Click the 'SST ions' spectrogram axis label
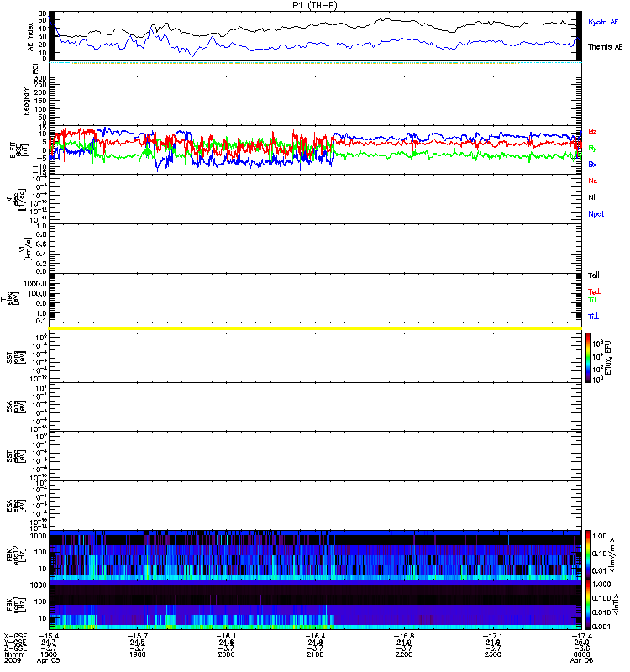Viewport: 630px width, 672px height. tap(16, 358)
